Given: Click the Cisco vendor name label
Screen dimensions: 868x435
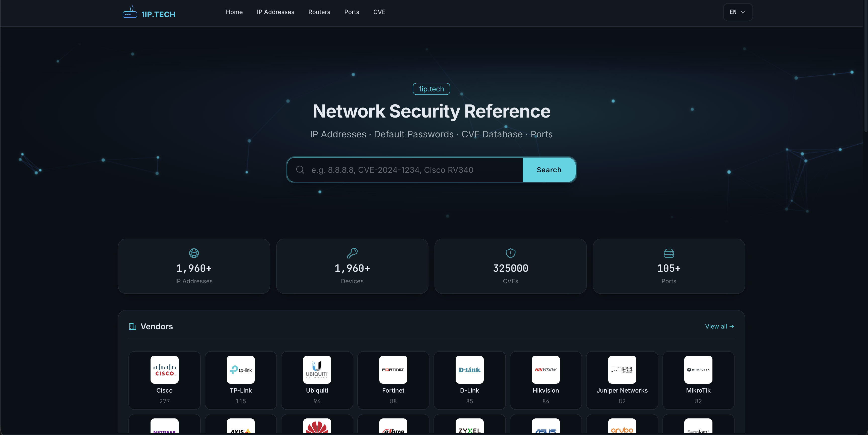Looking at the screenshot, I should (x=164, y=390).
